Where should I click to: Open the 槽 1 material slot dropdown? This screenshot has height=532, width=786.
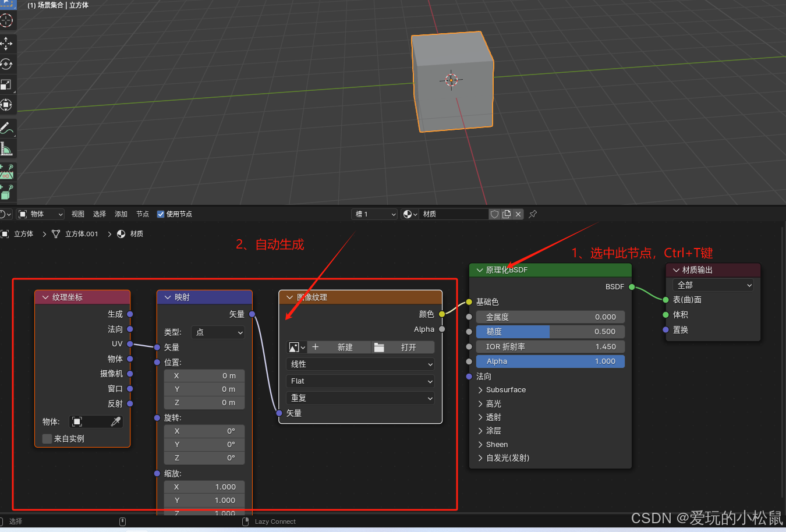[374, 214]
